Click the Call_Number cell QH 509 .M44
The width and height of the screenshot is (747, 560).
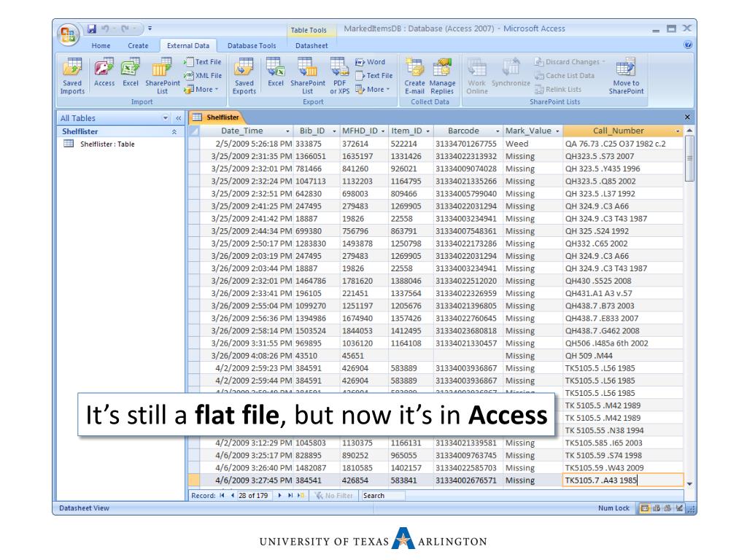pyautogui.click(x=623, y=356)
